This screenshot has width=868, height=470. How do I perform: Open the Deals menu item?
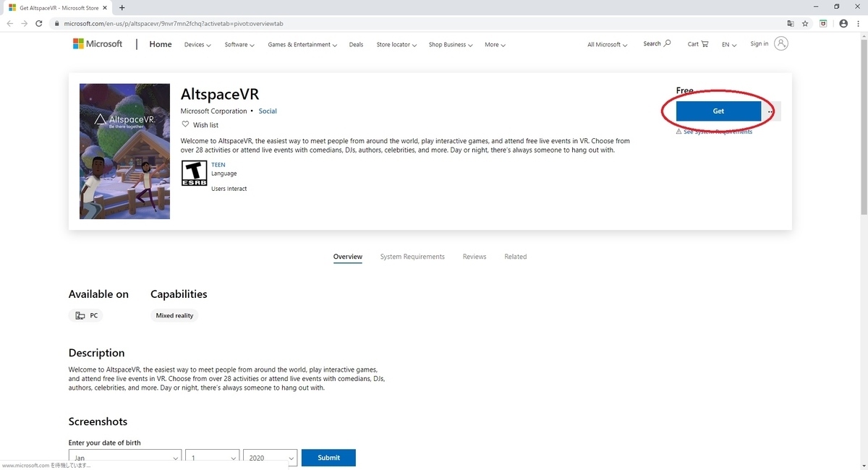click(356, 44)
